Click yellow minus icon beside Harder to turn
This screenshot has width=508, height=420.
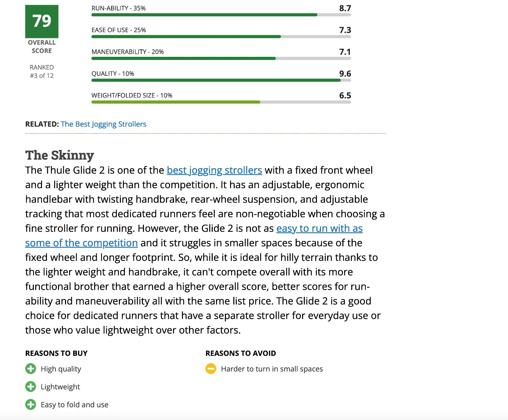[x=211, y=369]
